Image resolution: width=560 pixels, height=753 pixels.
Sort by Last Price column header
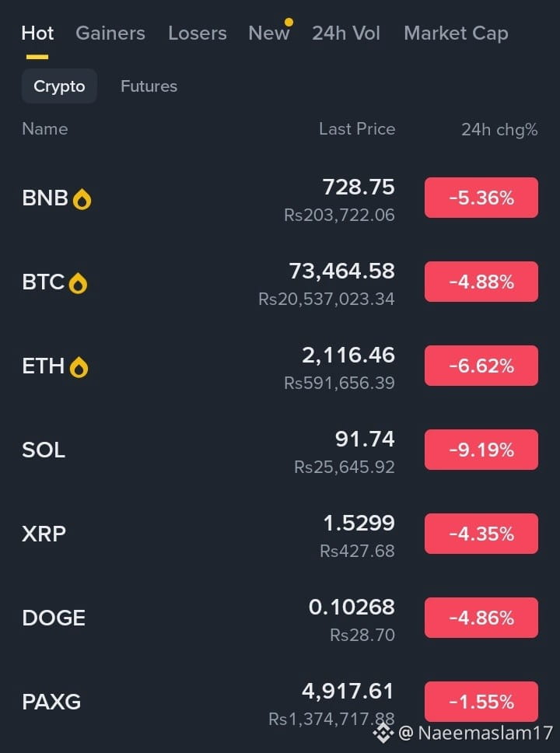(357, 129)
